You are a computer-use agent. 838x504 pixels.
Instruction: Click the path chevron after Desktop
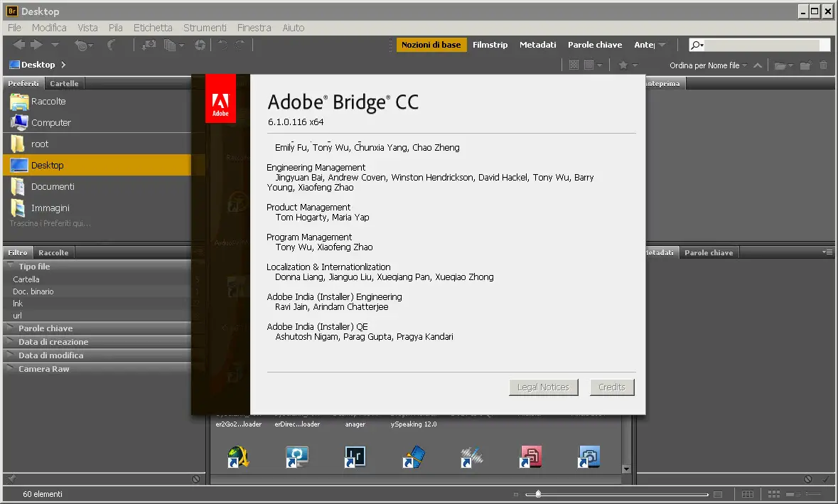[x=63, y=65]
